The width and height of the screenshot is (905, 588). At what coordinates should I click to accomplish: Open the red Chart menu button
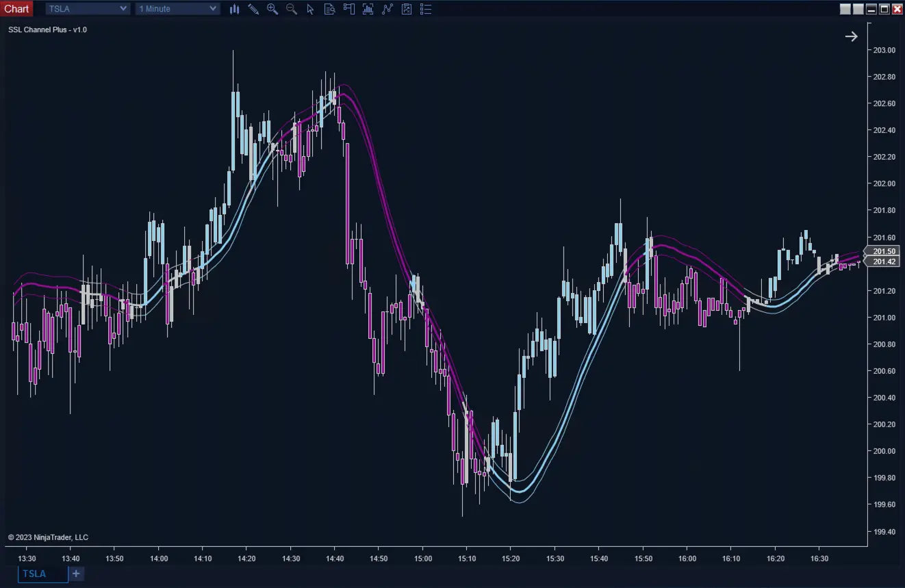(16, 9)
